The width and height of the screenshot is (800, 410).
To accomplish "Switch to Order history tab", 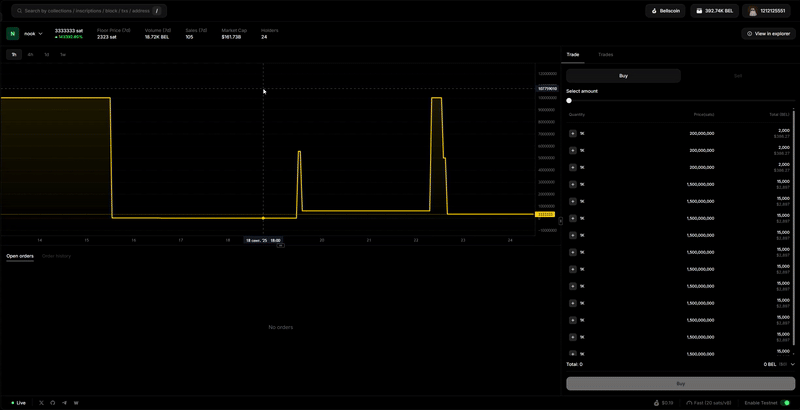I will [x=56, y=256].
